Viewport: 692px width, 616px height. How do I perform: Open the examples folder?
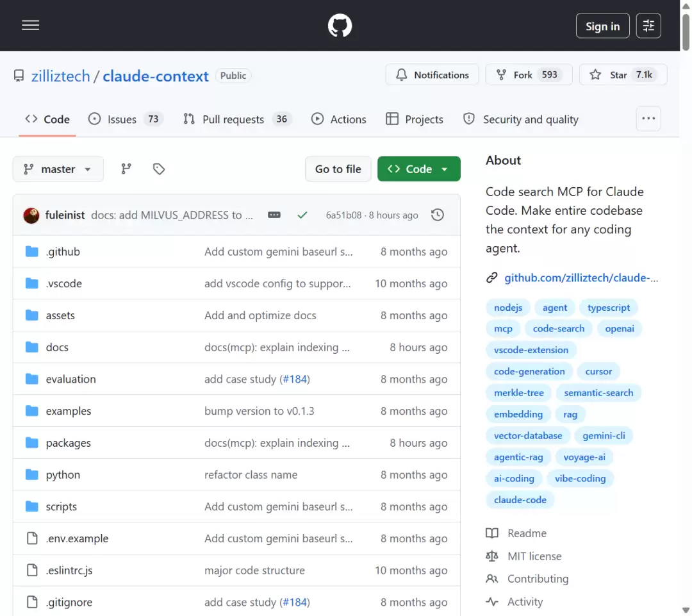69,411
